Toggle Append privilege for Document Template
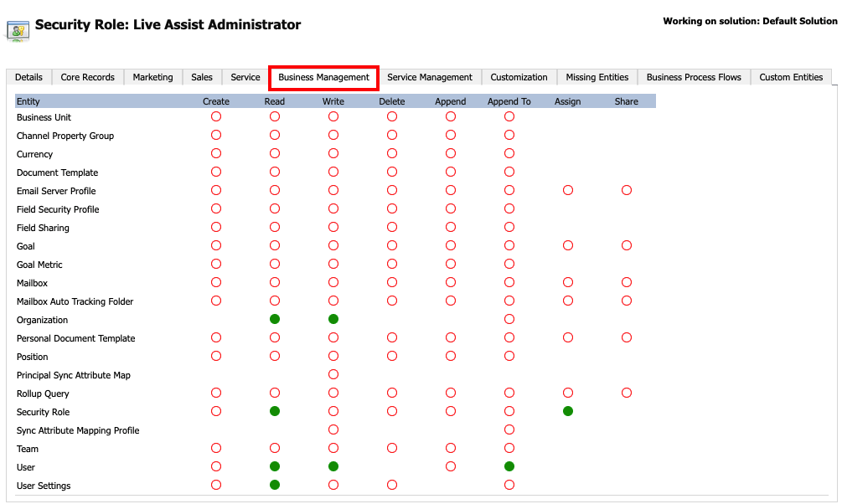 [x=451, y=172]
